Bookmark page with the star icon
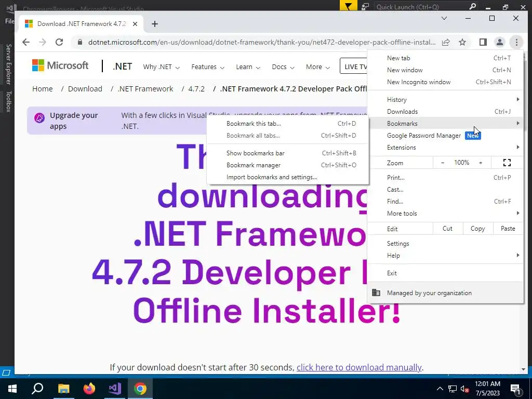The width and height of the screenshot is (532, 399). click(462, 42)
